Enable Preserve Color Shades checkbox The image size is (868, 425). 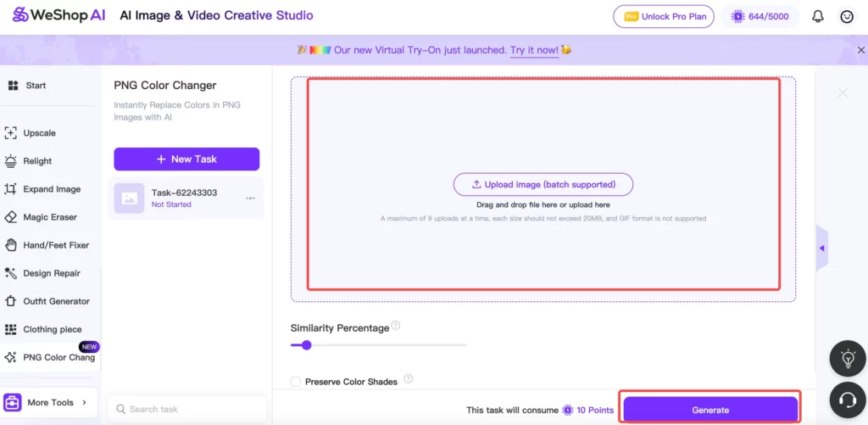(x=296, y=382)
